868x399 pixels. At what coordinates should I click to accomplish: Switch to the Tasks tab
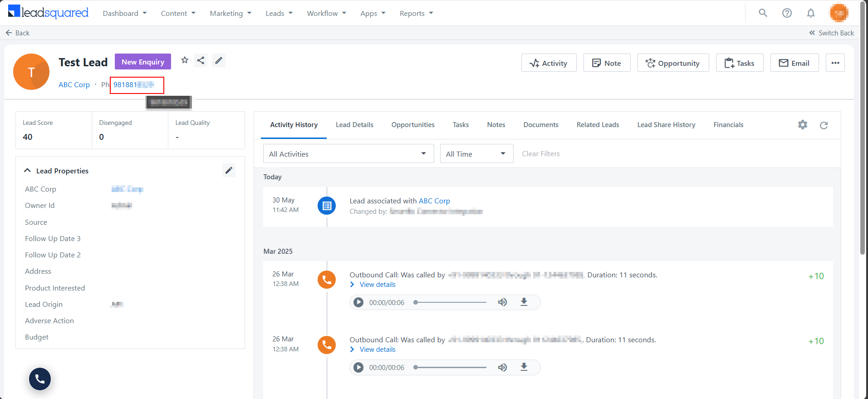coord(461,125)
